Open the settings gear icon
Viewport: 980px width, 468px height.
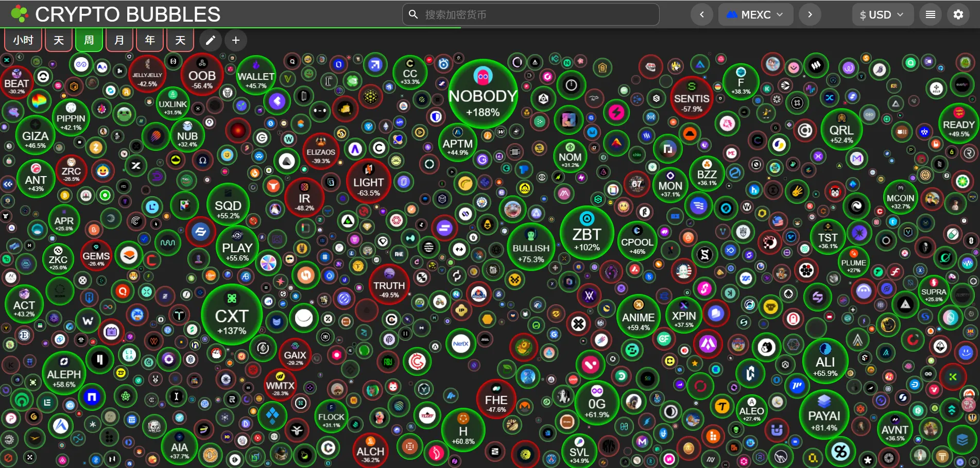[x=958, y=14]
